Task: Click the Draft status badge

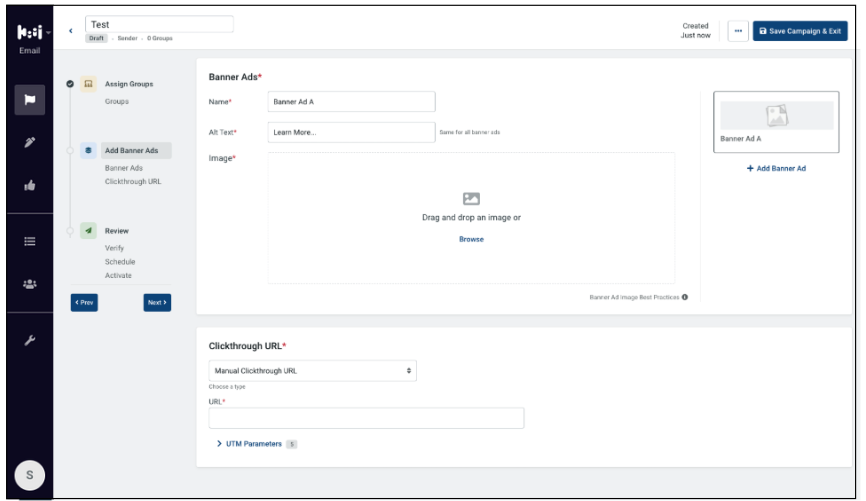Action: 97,38
